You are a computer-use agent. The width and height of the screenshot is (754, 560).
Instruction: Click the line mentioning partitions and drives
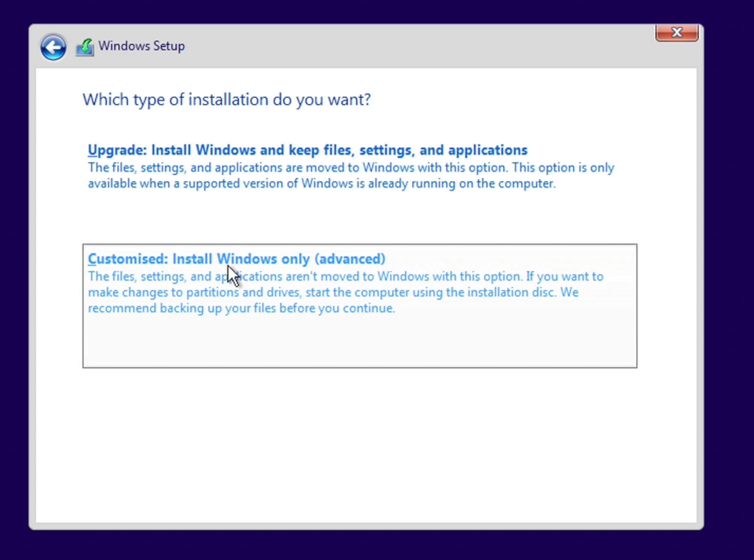[x=333, y=292]
